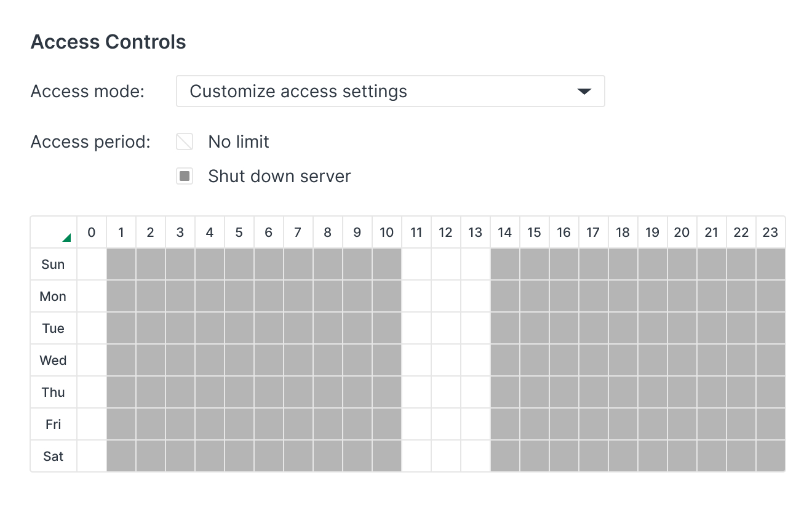Image resolution: width=812 pixels, height=507 pixels.
Task: Select the Mon row header
Action: (x=54, y=297)
